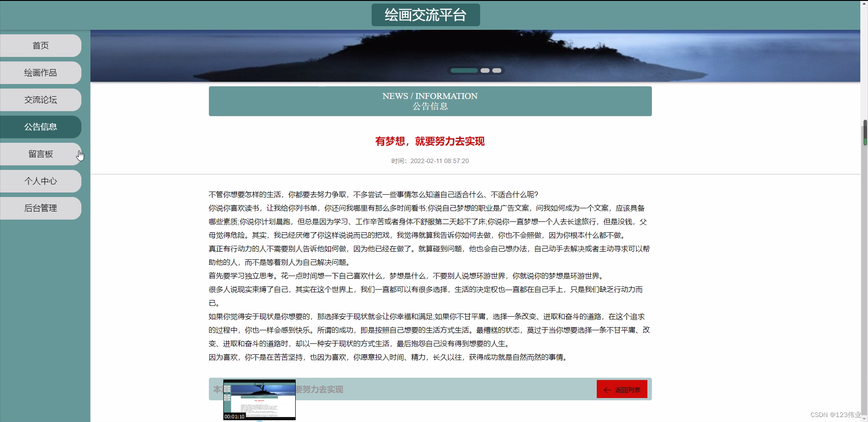Image resolution: width=868 pixels, height=422 pixels.
Task: Open the 有梦想，就要努力去实现 announcement title
Action: tap(429, 141)
